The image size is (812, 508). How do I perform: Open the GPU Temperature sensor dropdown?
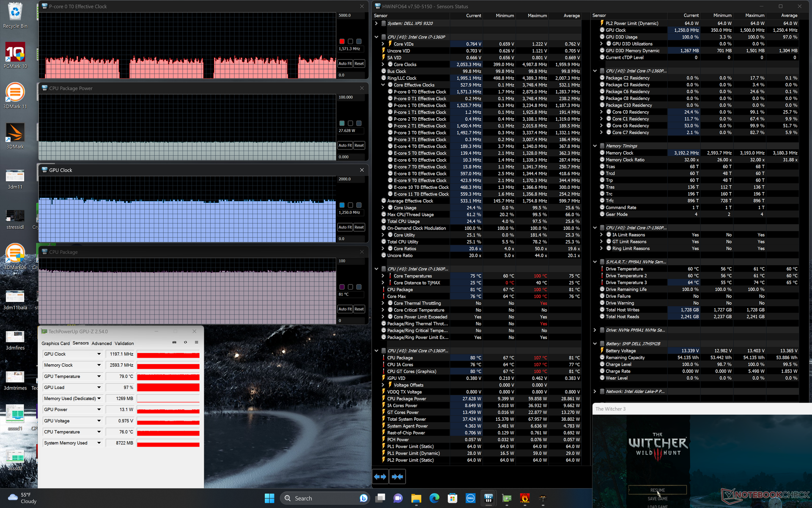99,376
